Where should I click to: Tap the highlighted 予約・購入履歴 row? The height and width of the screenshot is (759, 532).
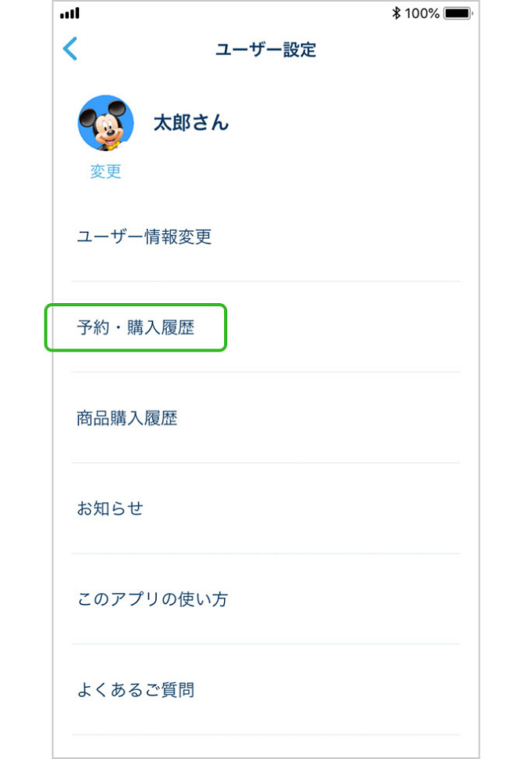[135, 328]
